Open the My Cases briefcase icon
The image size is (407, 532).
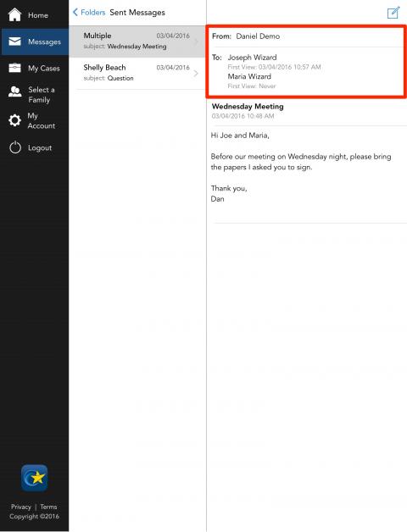14,68
